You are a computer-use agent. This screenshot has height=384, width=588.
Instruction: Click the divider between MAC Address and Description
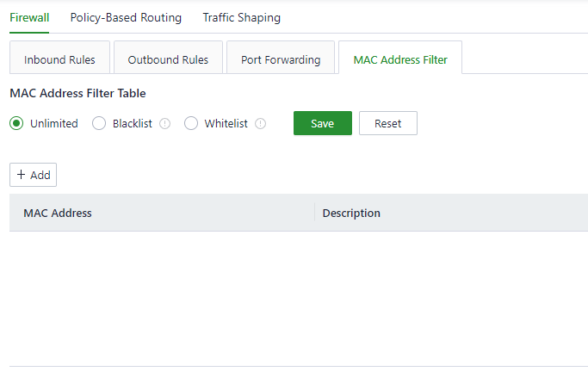pyautogui.click(x=314, y=214)
